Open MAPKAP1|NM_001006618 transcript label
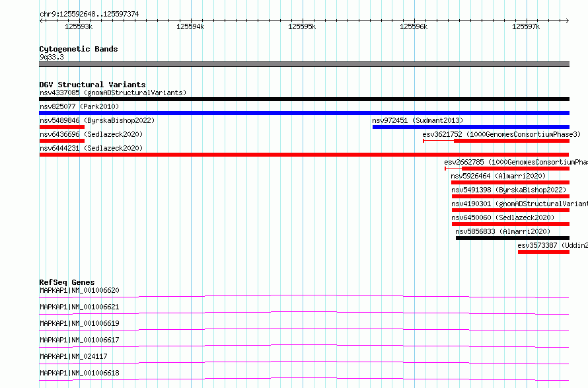Screen dimensions: 588x388 (x=79, y=373)
